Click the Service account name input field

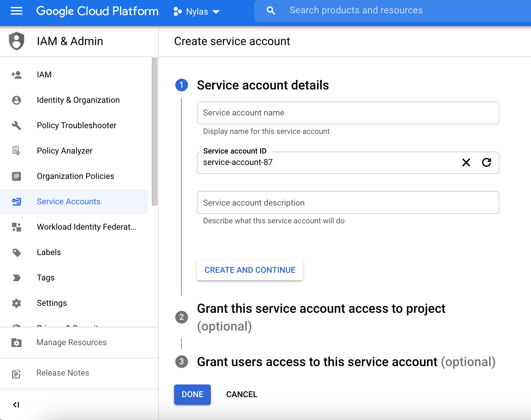(348, 113)
